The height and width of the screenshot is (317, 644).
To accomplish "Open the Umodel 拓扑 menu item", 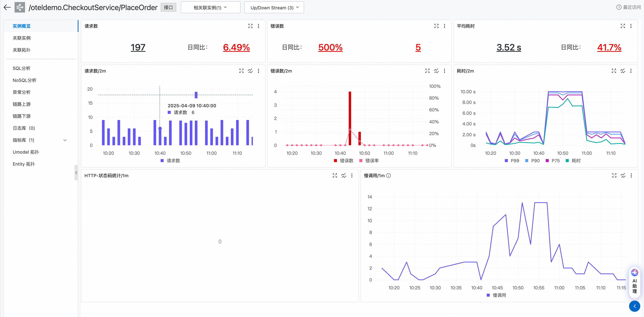I will 41,152.
